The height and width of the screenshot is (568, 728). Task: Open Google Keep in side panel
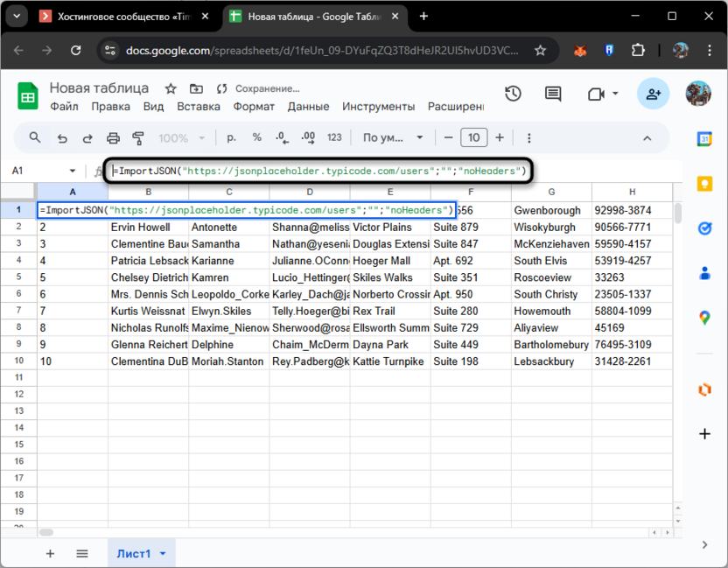tap(704, 183)
